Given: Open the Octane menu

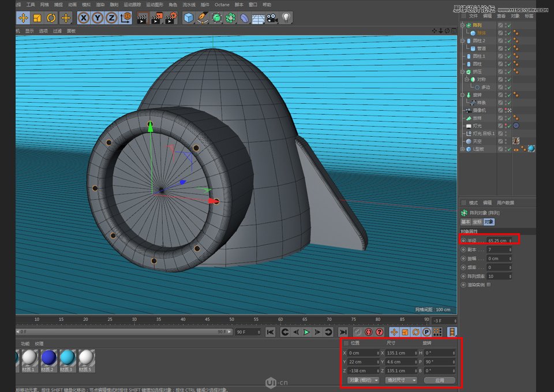Looking at the screenshot, I should [222, 5].
